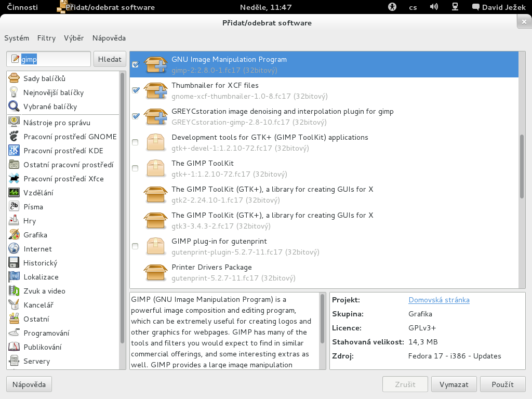This screenshot has height=399, width=532.
Task: Click the KDE desktop icon
Action: click(x=14, y=150)
